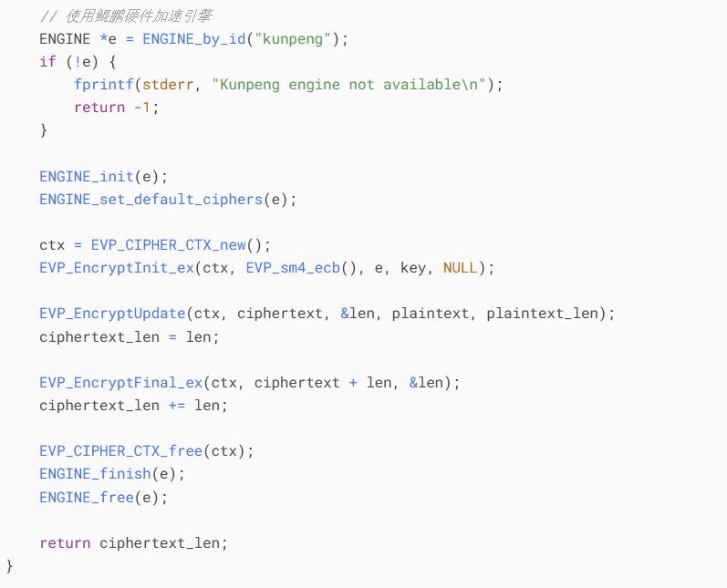
Task: Click the EVP_EncryptUpdate function name
Action: tap(113, 314)
